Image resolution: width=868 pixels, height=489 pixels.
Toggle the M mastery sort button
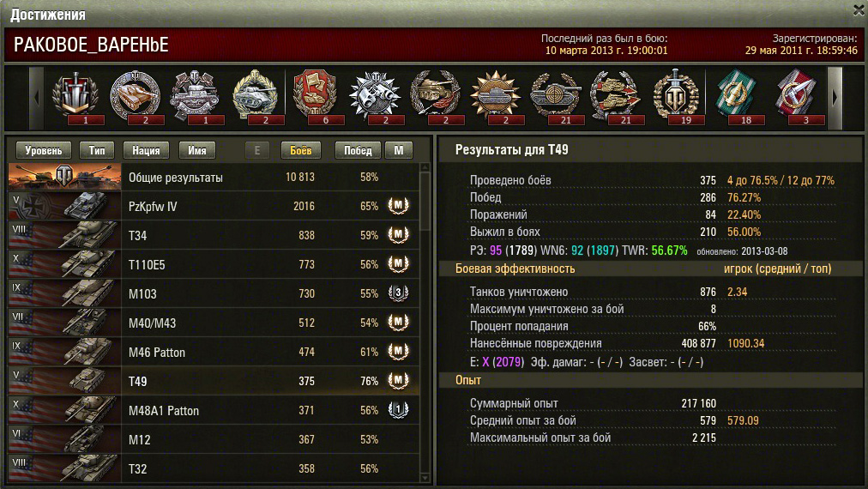(x=399, y=150)
